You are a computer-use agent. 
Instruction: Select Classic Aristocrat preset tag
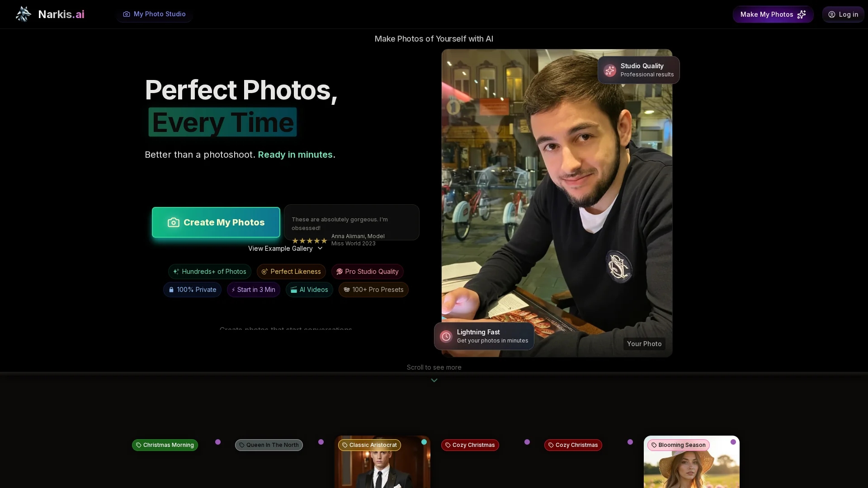pyautogui.click(x=369, y=445)
